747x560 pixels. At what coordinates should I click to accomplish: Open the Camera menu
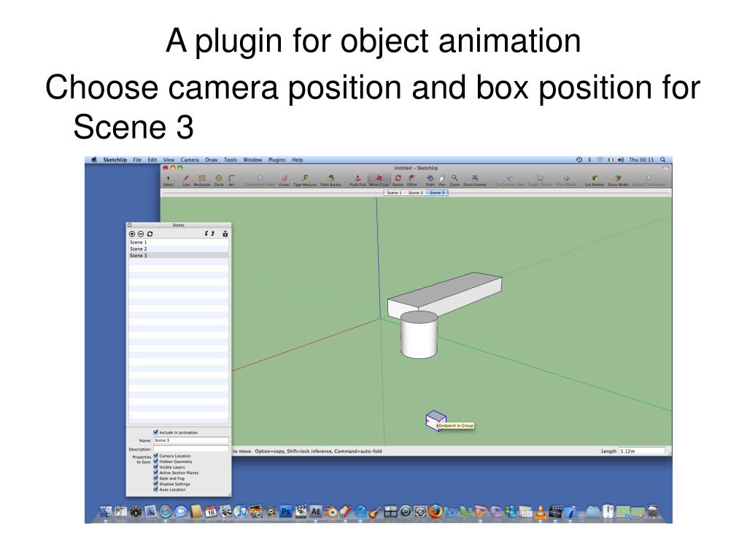point(190,160)
